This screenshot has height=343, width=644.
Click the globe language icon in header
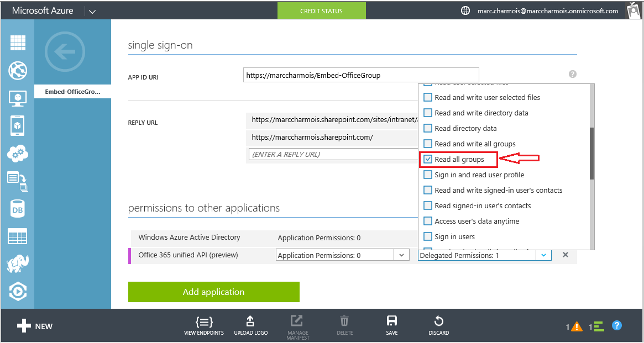[x=465, y=10]
